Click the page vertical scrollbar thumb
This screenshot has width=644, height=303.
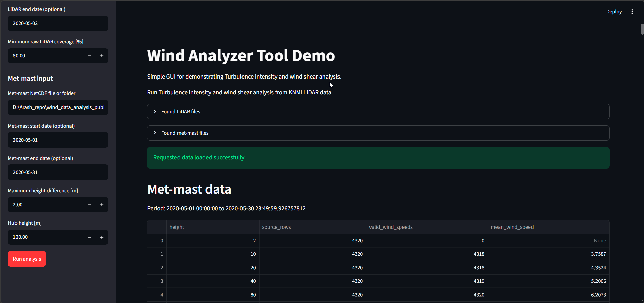point(642,29)
